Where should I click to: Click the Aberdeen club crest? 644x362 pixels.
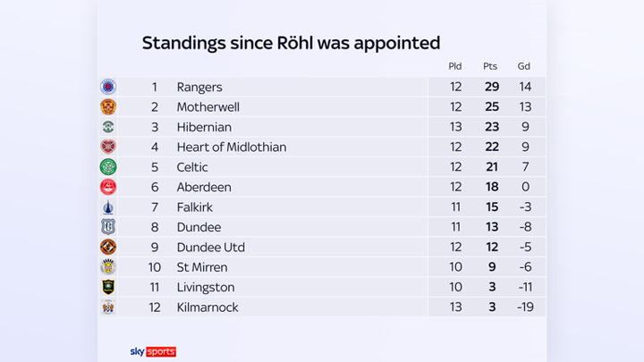(x=108, y=187)
